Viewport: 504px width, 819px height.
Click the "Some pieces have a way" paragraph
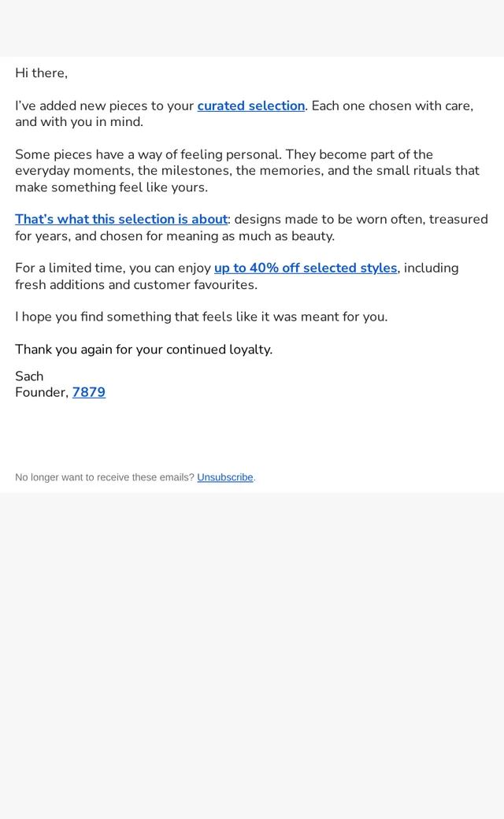click(x=247, y=171)
